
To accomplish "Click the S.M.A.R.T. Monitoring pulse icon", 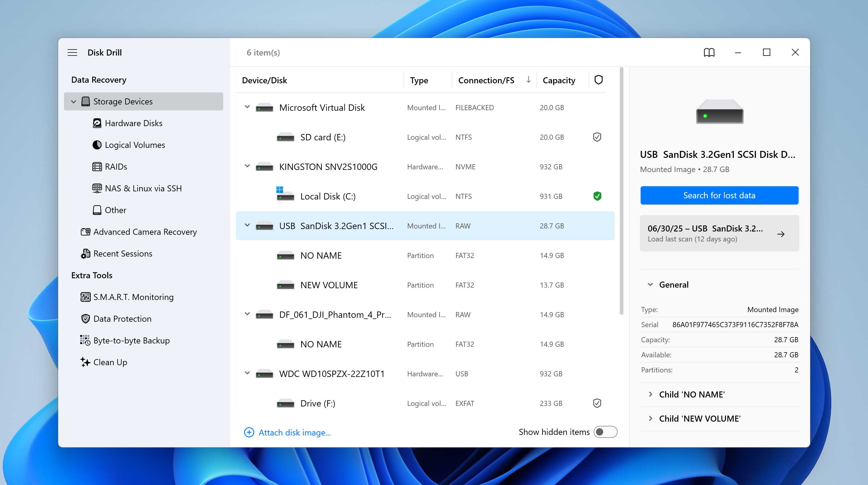I will (86, 297).
